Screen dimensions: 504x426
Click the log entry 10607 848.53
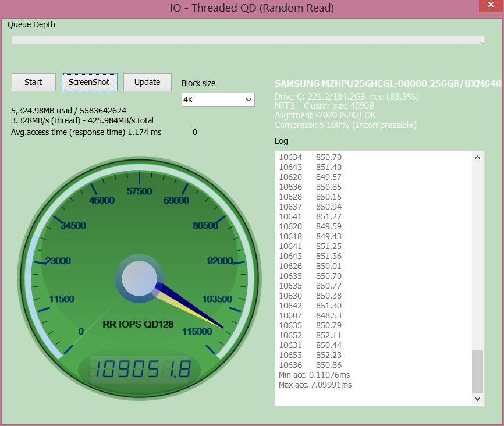[x=310, y=315]
